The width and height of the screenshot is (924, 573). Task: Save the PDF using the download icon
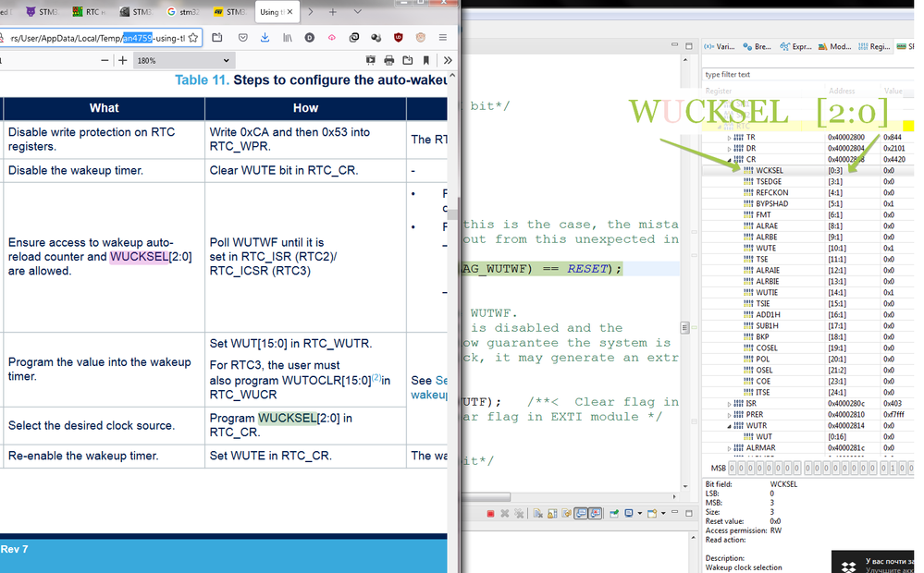(408, 60)
